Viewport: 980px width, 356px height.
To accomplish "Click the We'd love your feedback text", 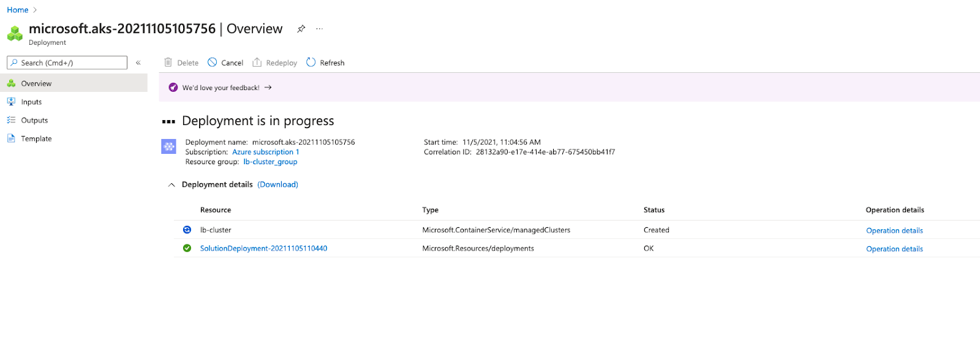I will (221, 88).
